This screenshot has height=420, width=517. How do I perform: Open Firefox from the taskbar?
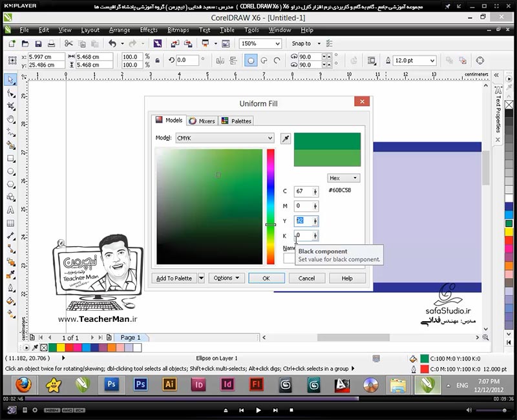click(x=24, y=384)
